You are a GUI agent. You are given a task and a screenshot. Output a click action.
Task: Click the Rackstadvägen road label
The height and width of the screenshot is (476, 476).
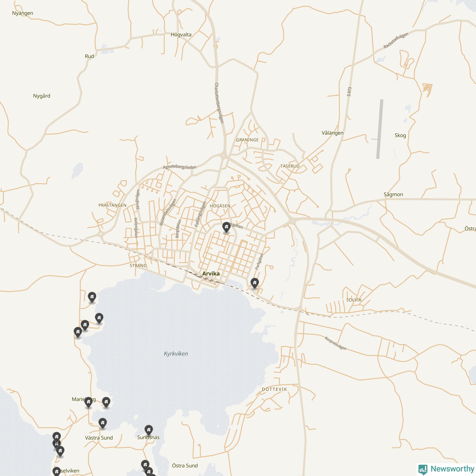point(396,40)
